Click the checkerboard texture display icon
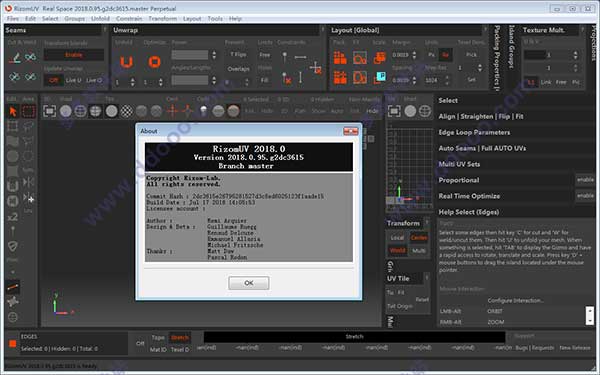The image size is (600, 375). [x=127, y=111]
